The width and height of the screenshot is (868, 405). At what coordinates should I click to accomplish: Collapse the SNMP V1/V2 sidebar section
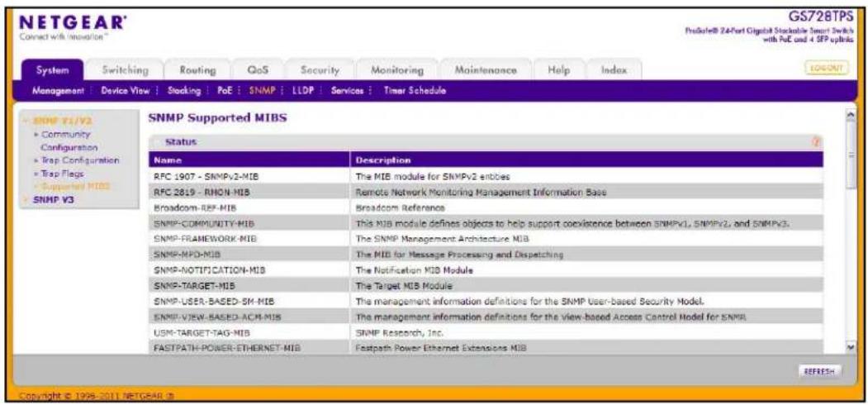pos(62,121)
